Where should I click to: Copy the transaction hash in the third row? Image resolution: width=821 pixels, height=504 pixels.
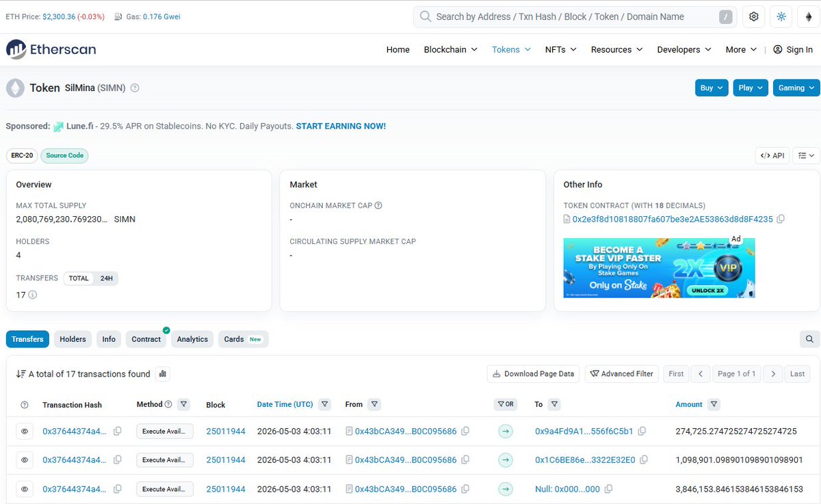(x=118, y=489)
